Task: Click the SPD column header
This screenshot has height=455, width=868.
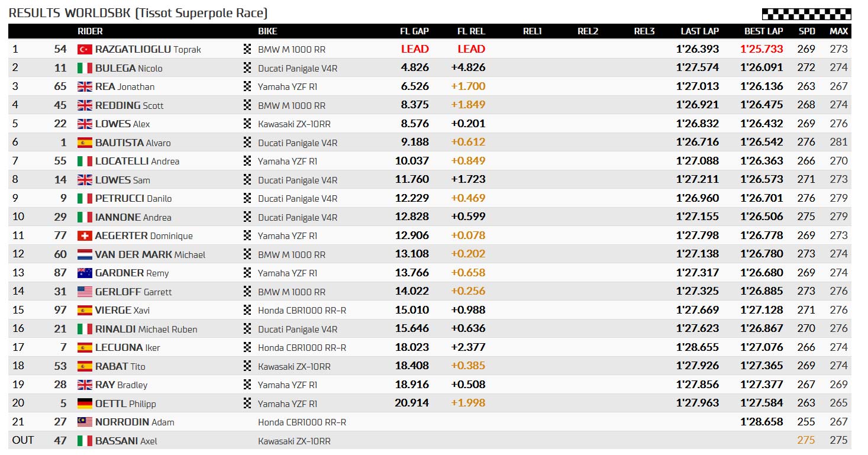Action: pyautogui.click(x=806, y=31)
